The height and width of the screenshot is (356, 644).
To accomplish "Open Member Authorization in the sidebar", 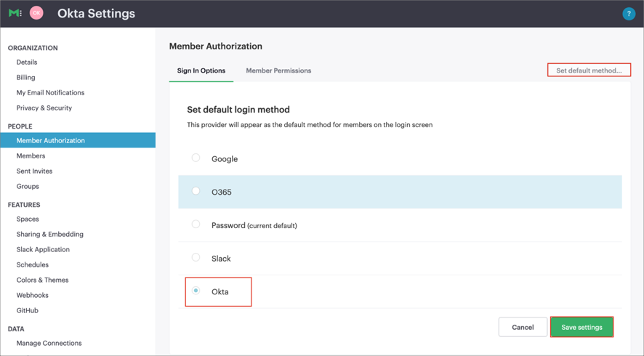I will pyautogui.click(x=51, y=140).
